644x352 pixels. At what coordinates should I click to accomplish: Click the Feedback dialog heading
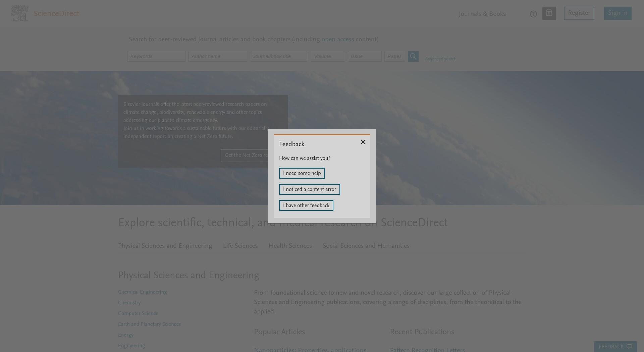pos(292,144)
